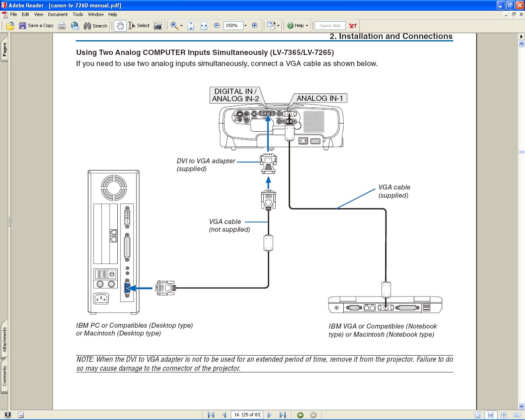Go to the previous page
The image size is (525, 420).
pos(224,415)
